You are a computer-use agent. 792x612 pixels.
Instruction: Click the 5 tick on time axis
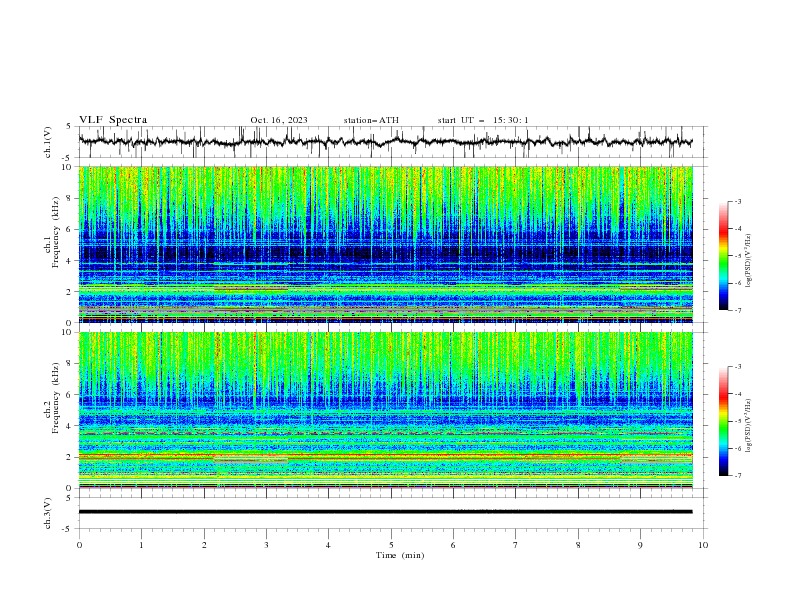[391, 545]
